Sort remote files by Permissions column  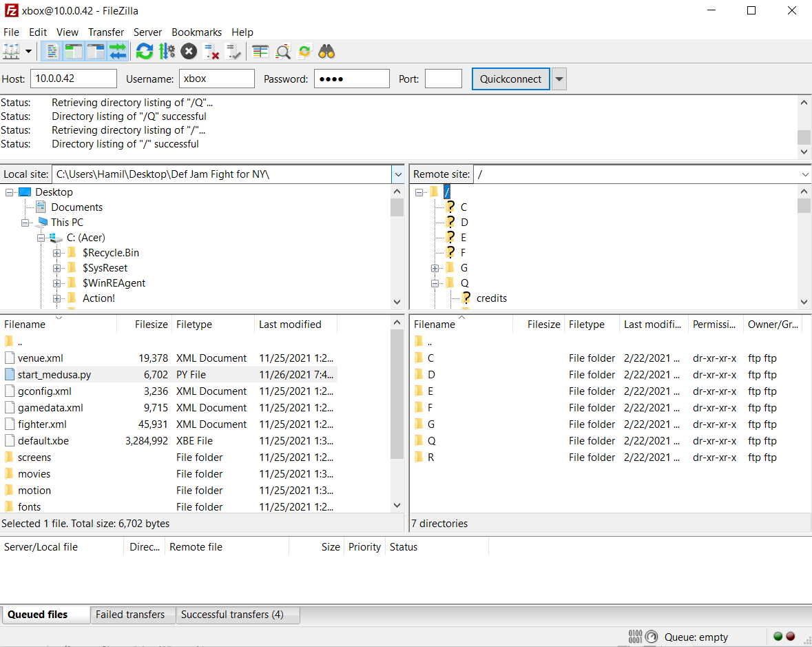tap(715, 325)
